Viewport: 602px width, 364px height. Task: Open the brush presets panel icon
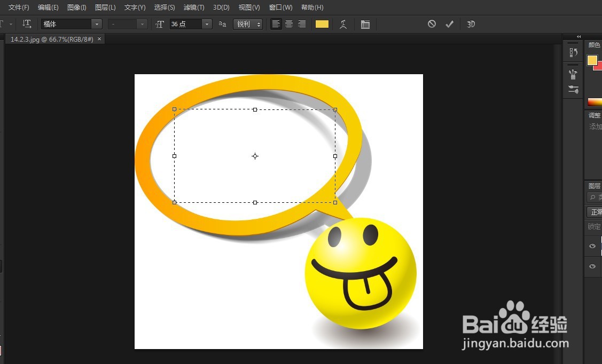[574, 74]
